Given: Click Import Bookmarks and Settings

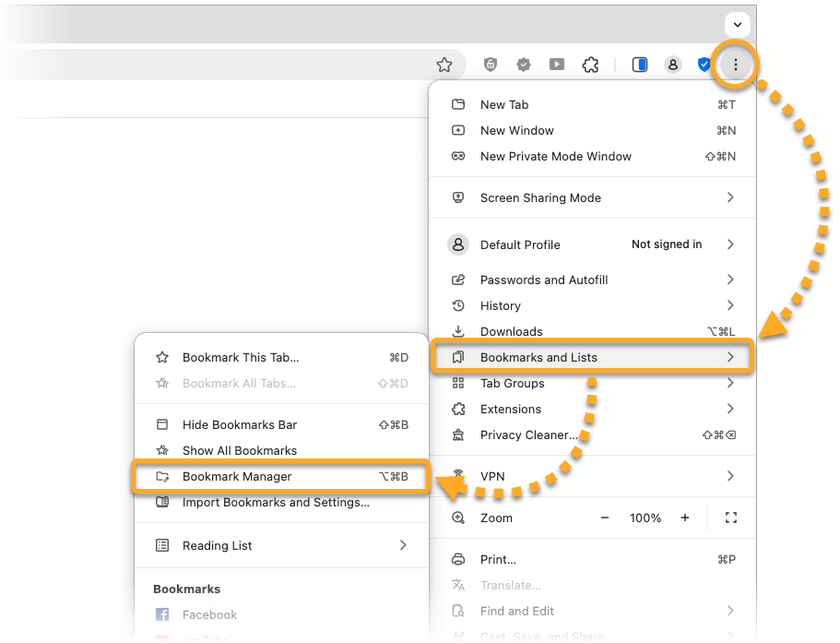Looking at the screenshot, I should point(276,503).
